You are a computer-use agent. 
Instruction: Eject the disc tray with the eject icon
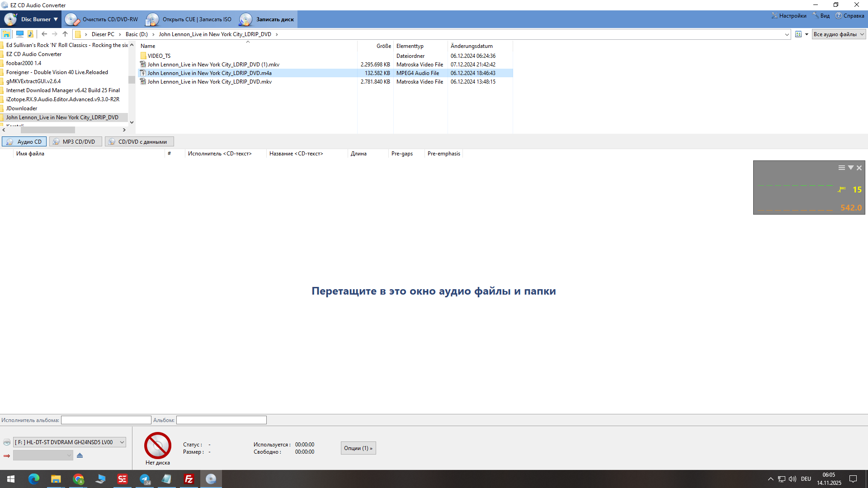tap(80, 455)
